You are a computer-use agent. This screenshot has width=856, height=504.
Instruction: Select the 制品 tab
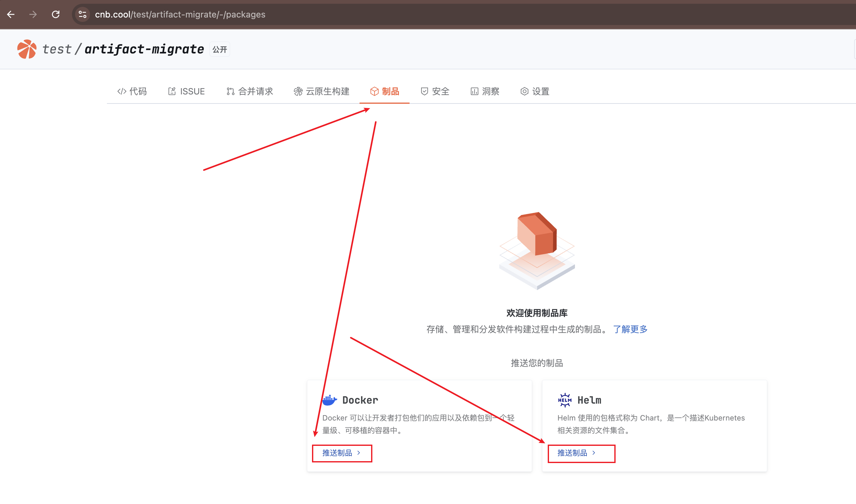385,91
